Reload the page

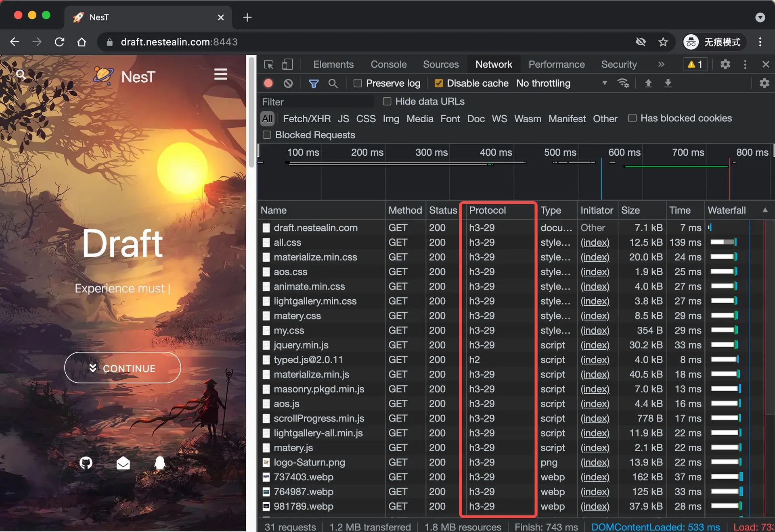point(59,42)
